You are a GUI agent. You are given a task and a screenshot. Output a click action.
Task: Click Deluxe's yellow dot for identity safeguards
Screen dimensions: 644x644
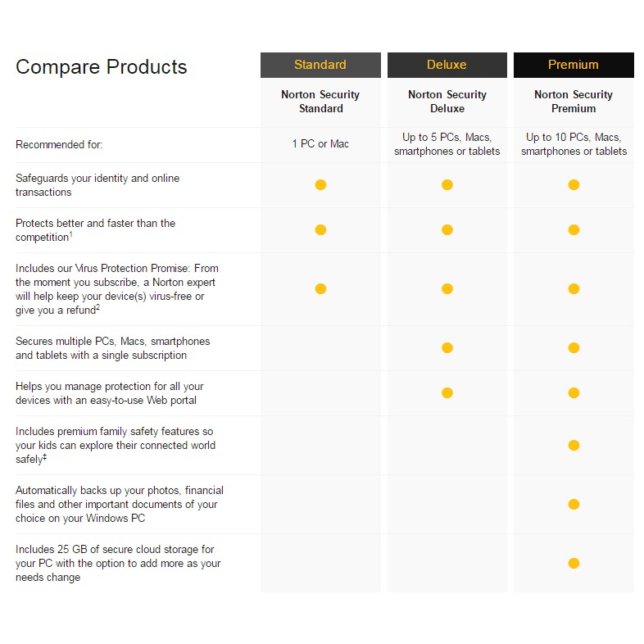(447, 184)
